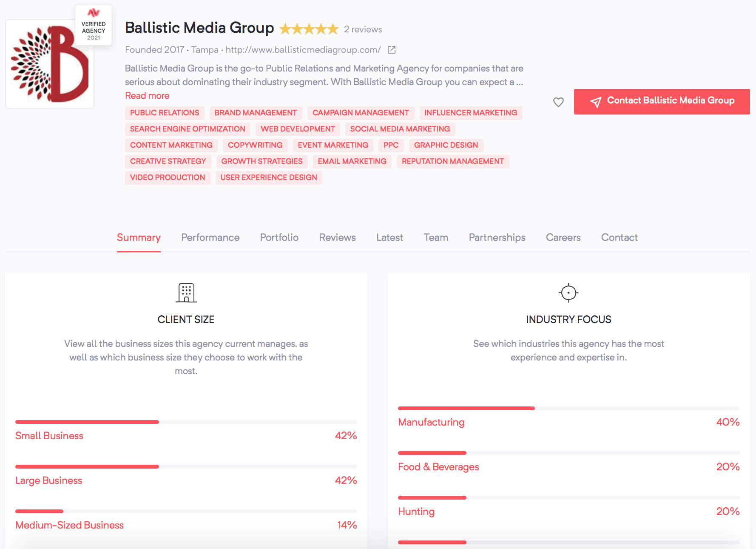Click the Small Business progress bar
The image size is (756, 549).
coord(186,422)
